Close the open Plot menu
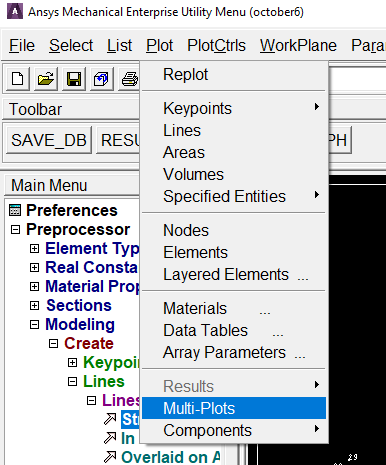This screenshot has width=386, height=465. (159, 45)
